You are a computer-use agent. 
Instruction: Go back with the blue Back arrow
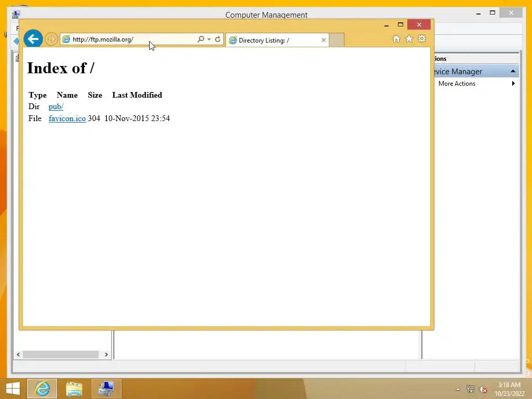pos(33,39)
